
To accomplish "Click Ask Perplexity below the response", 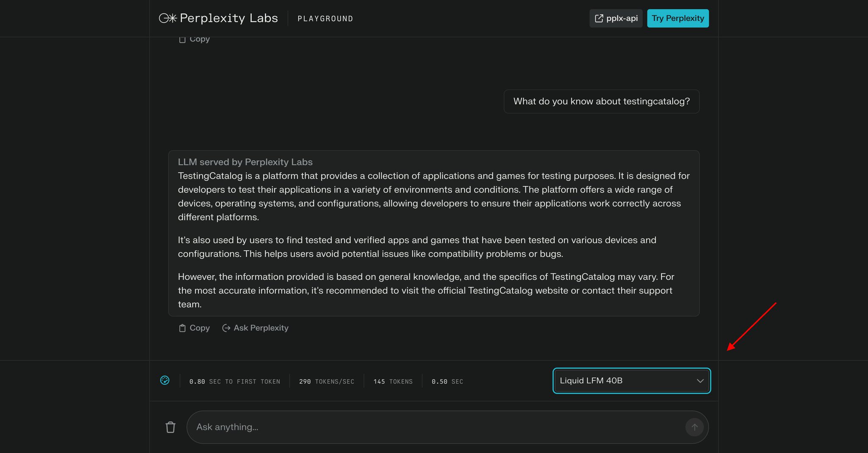I will (255, 328).
